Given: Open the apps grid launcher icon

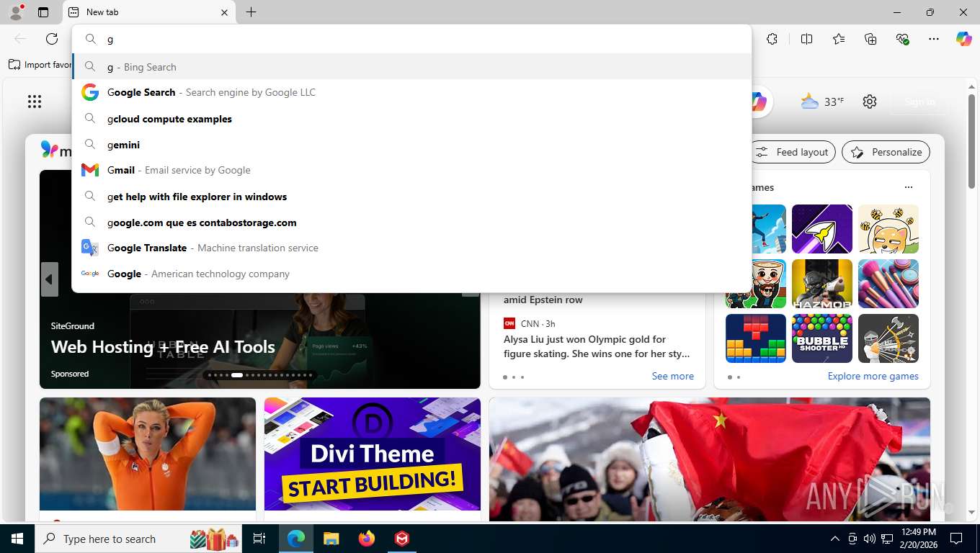Looking at the screenshot, I should pos(35,102).
